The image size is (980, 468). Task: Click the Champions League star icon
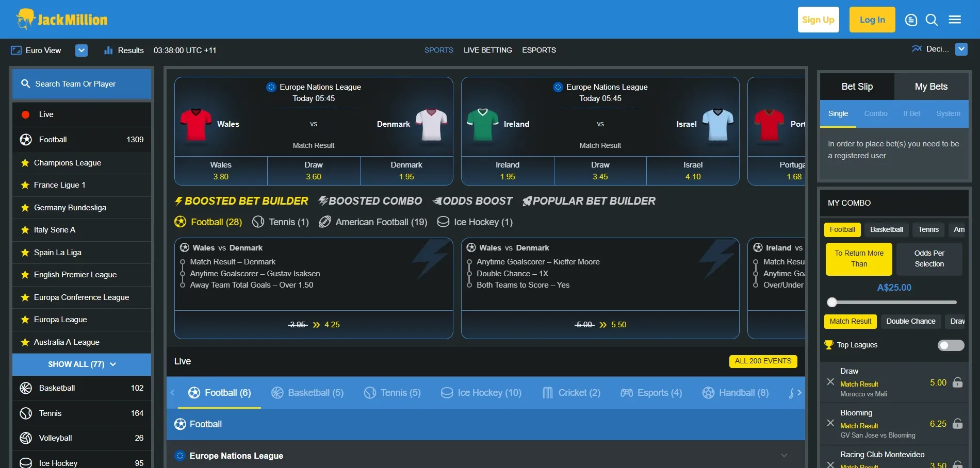25,163
